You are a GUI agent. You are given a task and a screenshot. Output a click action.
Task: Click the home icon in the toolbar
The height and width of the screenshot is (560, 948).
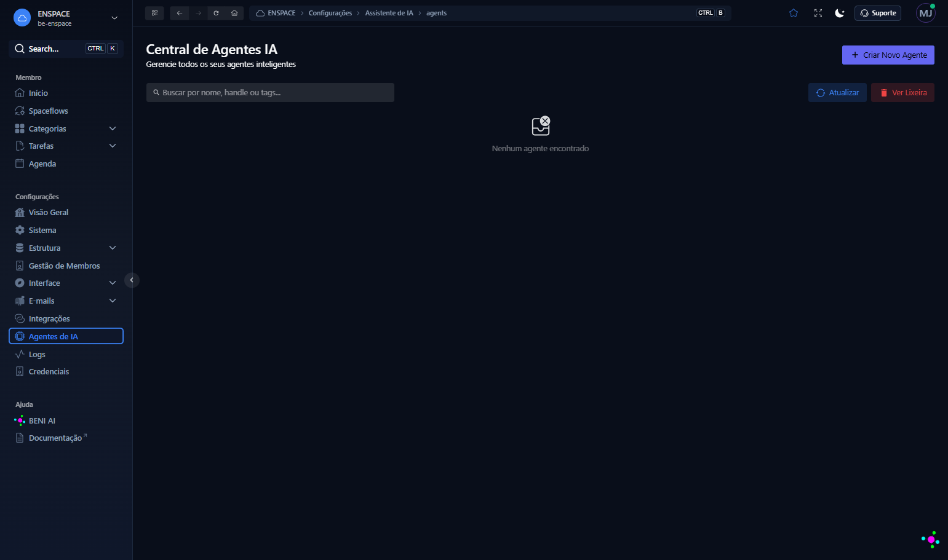pos(234,13)
